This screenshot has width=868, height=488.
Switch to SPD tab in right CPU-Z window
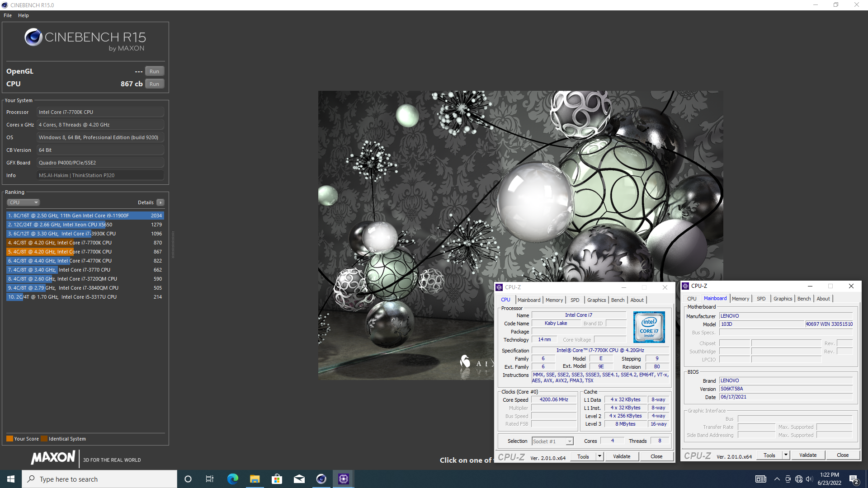click(x=761, y=299)
